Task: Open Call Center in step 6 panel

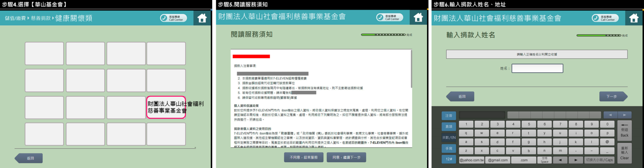Action: point(605,18)
